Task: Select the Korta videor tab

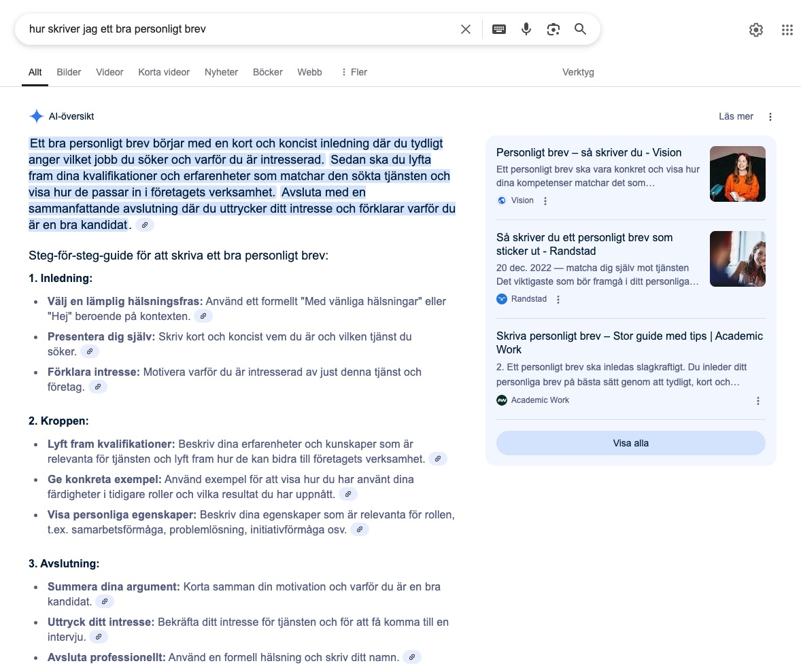Action: tap(164, 72)
